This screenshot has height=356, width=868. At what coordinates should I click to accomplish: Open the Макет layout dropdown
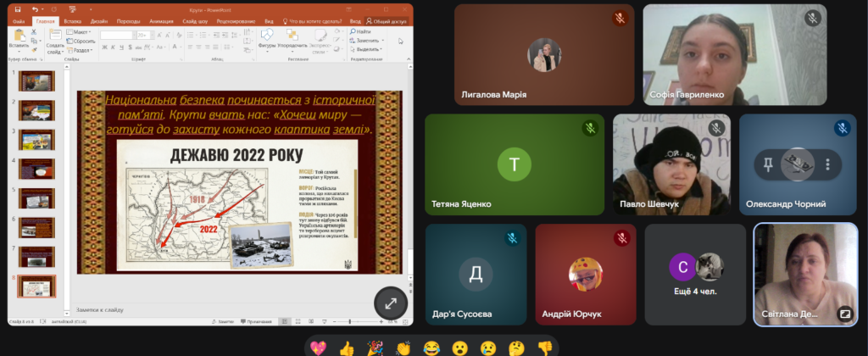pos(81,32)
